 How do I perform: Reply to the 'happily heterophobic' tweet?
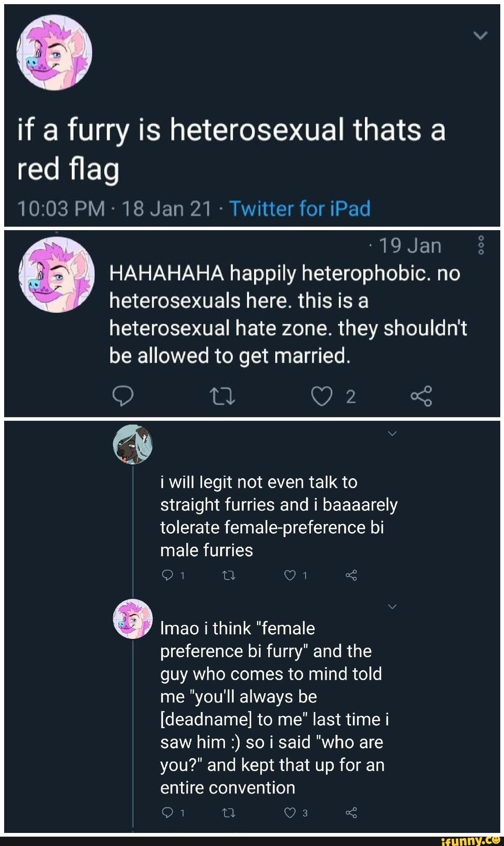(123, 396)
